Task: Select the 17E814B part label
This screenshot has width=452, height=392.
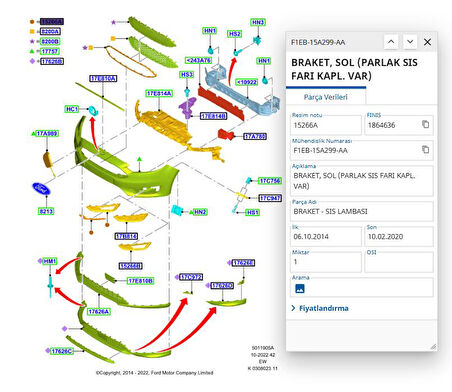Action: click(x=214, y=116)
